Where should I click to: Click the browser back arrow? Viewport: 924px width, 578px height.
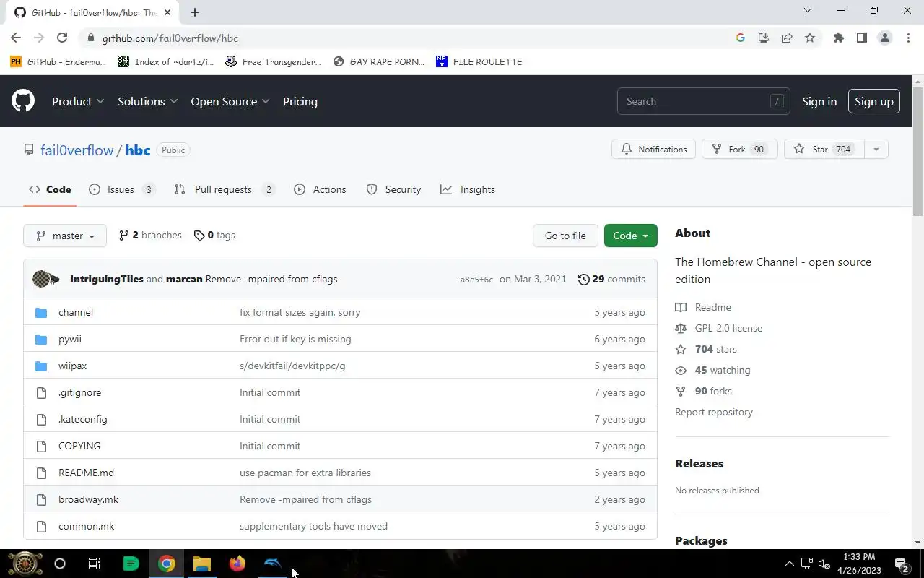coord(16,38)
